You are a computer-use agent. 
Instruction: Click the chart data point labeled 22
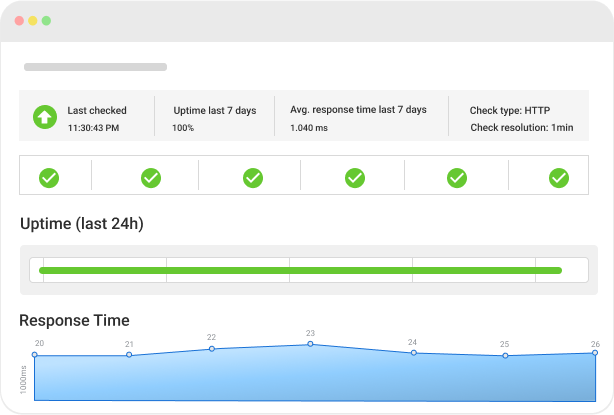point(212,348)
